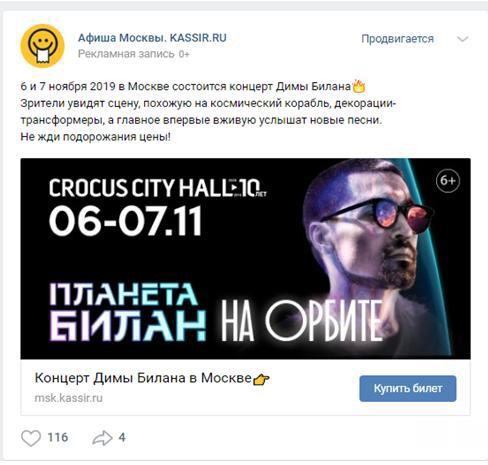
Task: Click the Рекламная запись 0+ subtitle
Action: [134, 54]
